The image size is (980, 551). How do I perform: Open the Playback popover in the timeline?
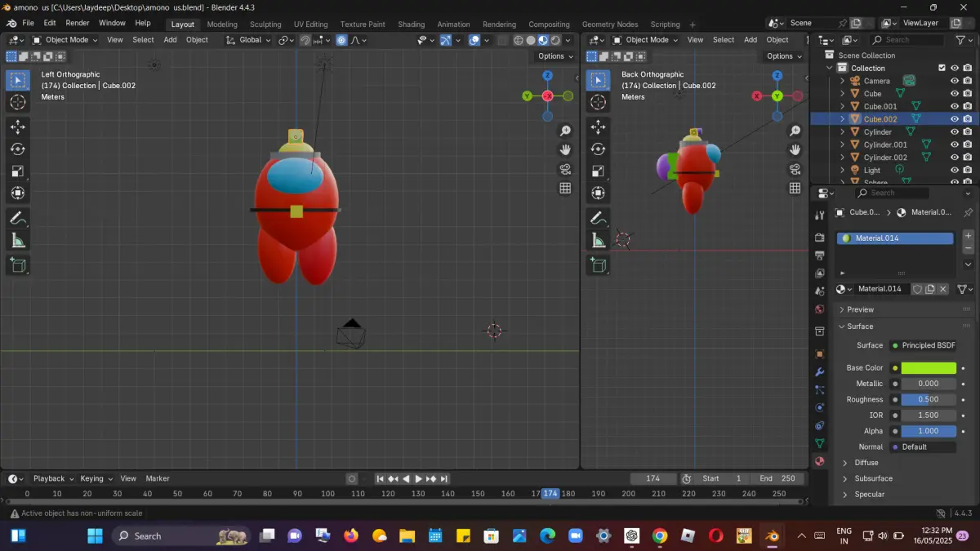pyautogui.click(x=53, y=478)
